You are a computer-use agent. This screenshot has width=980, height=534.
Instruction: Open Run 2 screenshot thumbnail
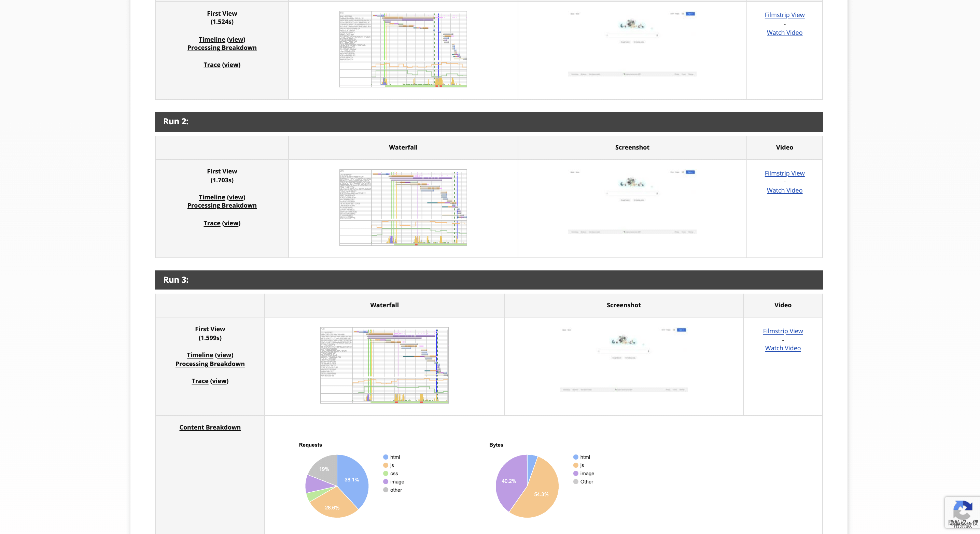point(632,202)
